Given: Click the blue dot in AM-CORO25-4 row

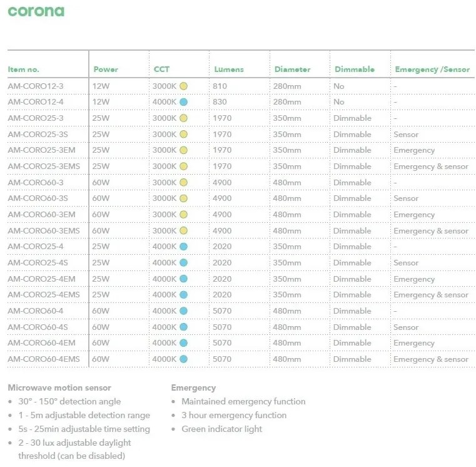Looking at the screenshot, I should point(183,247).
